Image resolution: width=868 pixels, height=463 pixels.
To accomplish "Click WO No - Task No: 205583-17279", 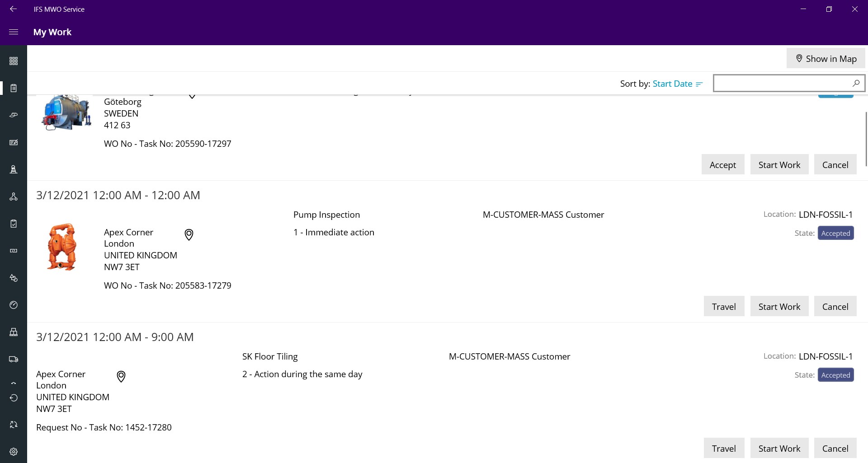I will click(x=168, y=285).
